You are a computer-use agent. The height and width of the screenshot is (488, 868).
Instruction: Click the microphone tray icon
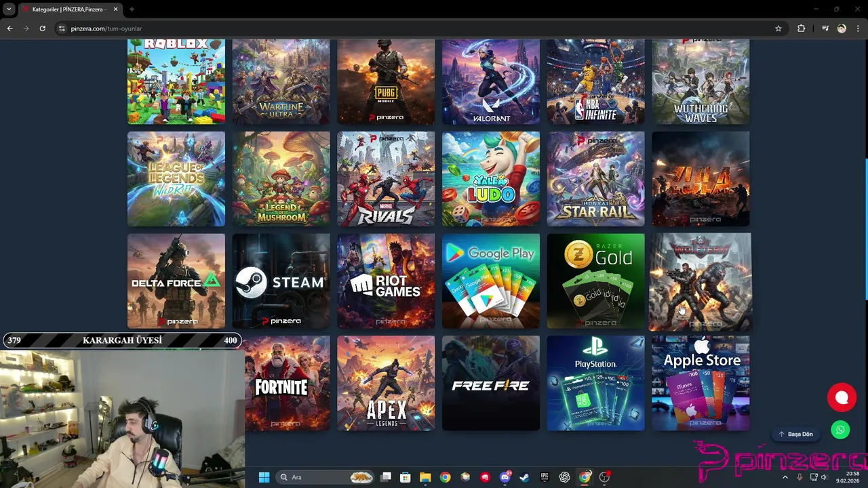[x=800, y=477]
